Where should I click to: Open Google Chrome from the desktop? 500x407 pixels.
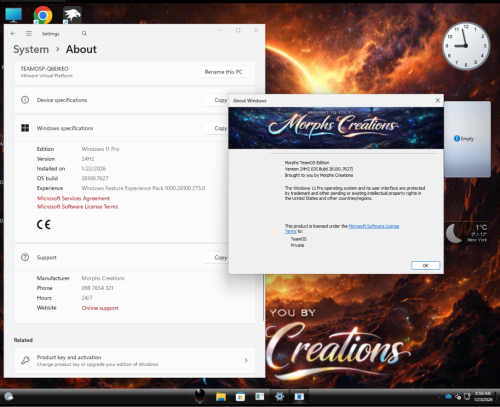43,15
